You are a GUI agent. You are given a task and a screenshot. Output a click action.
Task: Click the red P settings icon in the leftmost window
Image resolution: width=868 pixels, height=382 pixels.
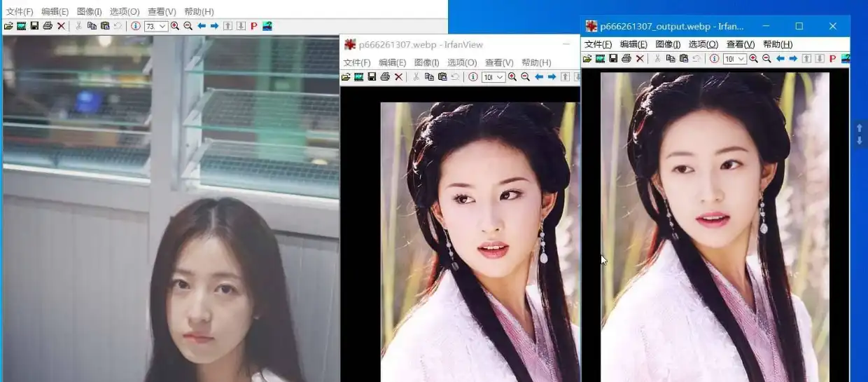pos(253,26)
